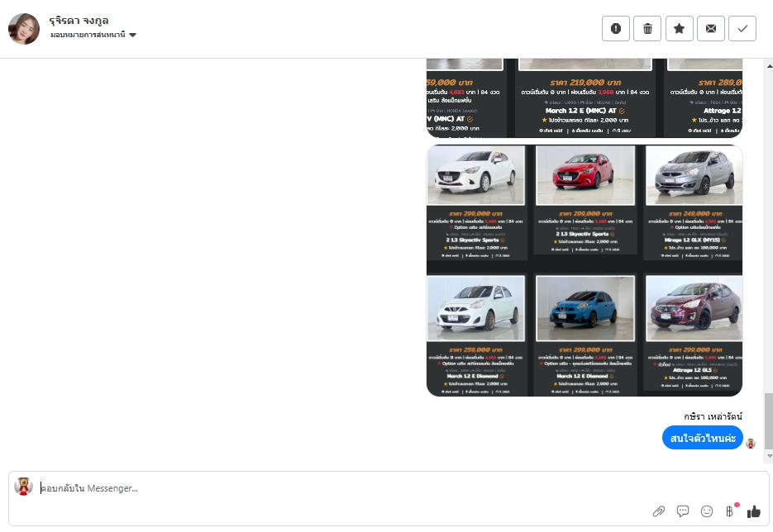The image size is (773, 532).
Task: Type in the Messenger reply box
Action: click(331, 488)
